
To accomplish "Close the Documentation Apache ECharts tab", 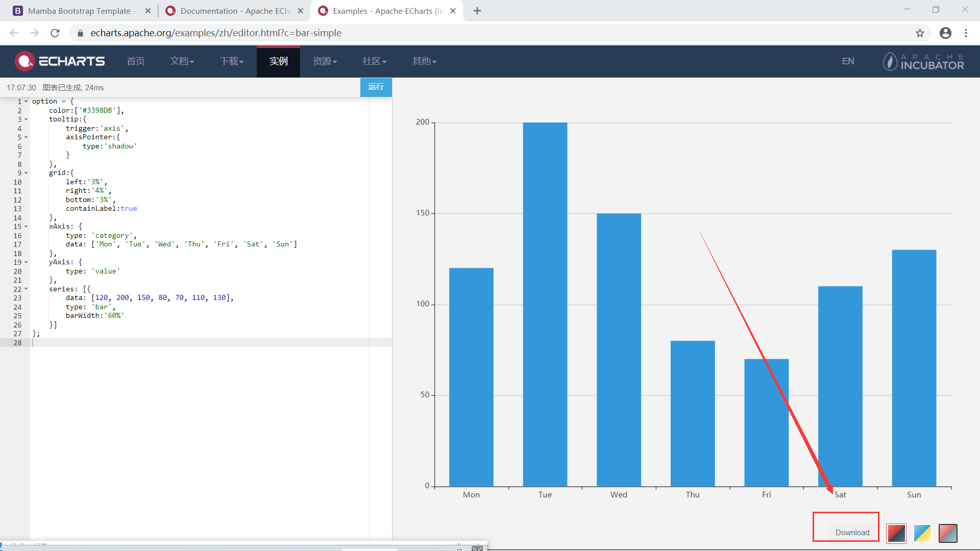I will pyautogui.click(x=301, y=11).
